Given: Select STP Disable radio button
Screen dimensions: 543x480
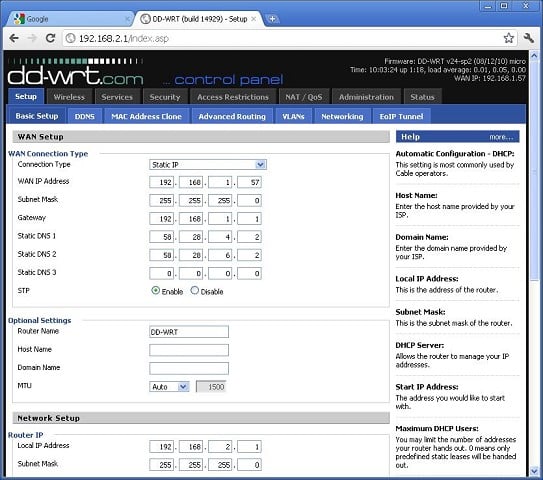Looking at the screenshot, I should (195, 291).
